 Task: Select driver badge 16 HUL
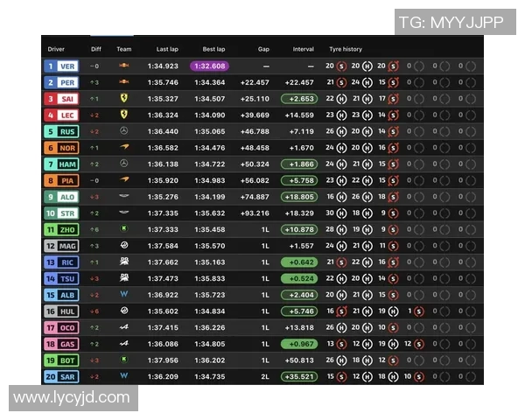(61, 311)
